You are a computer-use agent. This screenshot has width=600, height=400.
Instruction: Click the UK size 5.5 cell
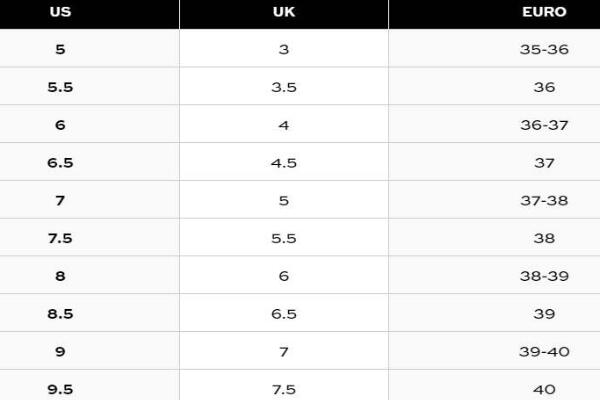coord(283,238)
